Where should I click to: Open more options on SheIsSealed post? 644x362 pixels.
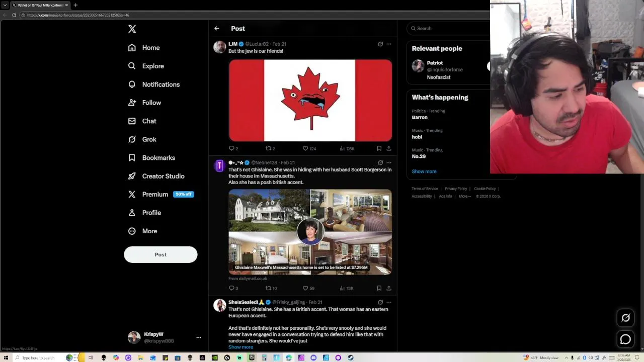tap(389, 302)
